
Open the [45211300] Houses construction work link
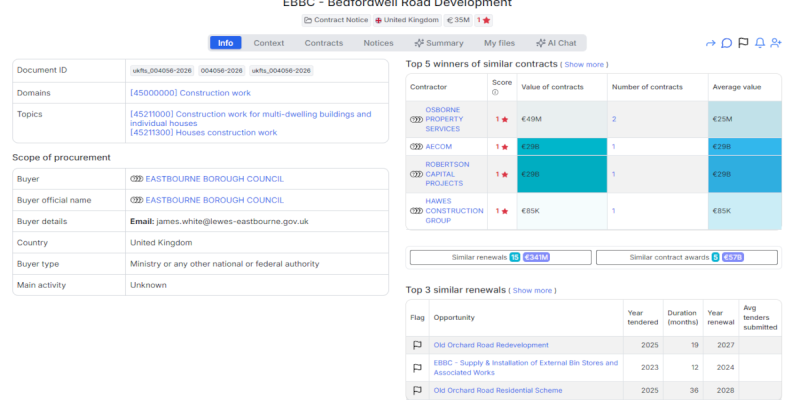(x=204, y=133)
